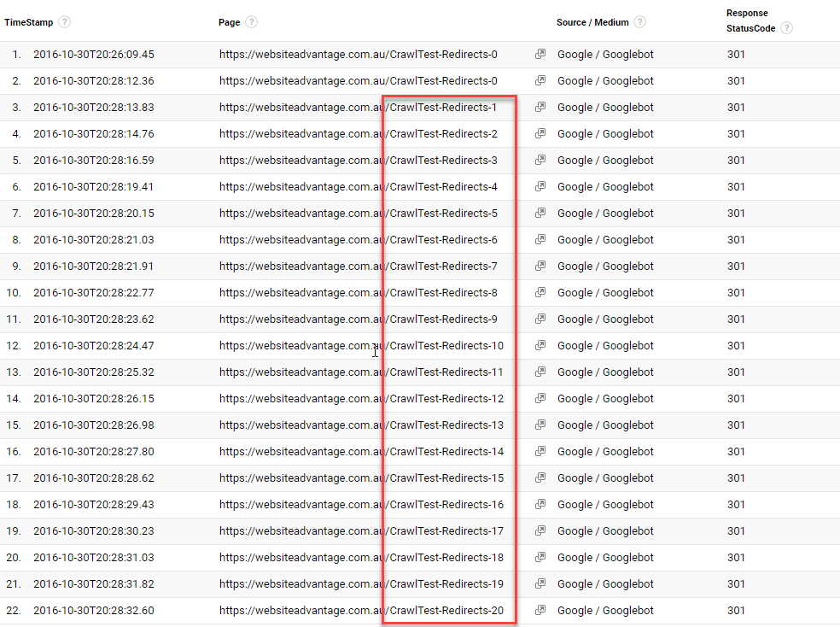The width and height of the screenshot is (840, 627).
Task: Open the CrawlTest-Redirects-12 page link
Action: (362, 398)
